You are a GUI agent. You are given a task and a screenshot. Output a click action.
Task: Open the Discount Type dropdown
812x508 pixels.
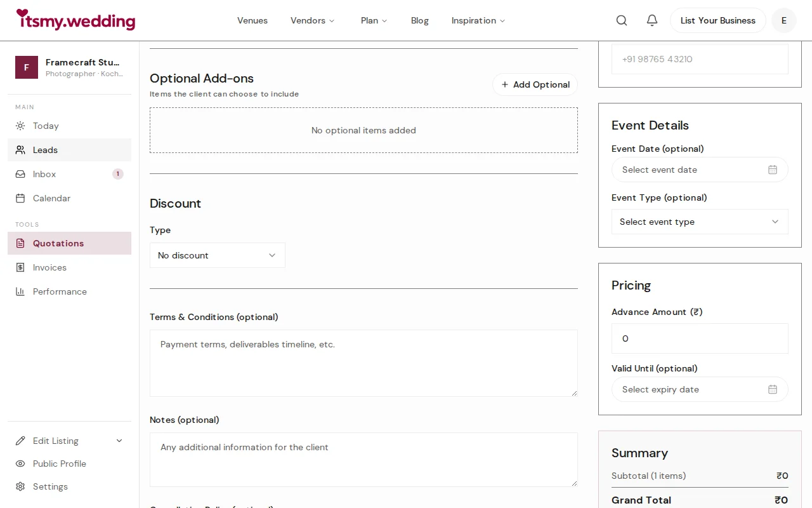pyautogui.click(x=217, y=255)
